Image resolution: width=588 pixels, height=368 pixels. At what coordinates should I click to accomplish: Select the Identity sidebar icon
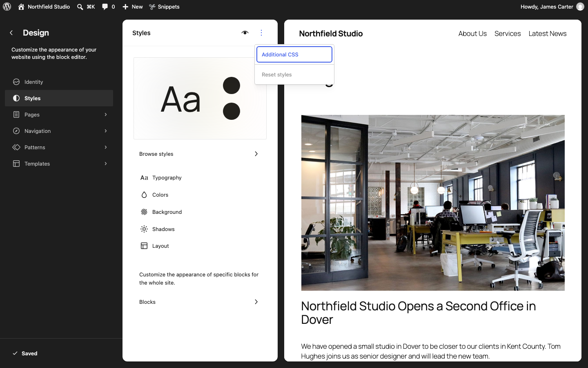click(x=16, y=82)
